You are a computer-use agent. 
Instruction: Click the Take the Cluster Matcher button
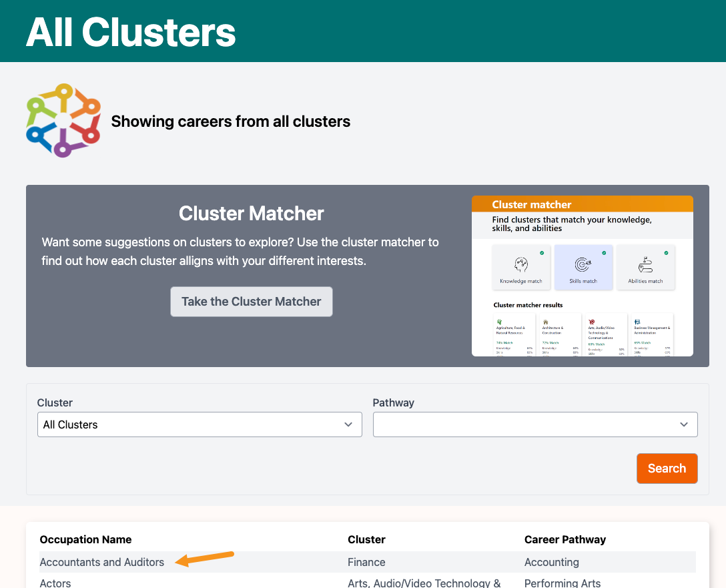(x=252, y=302)
